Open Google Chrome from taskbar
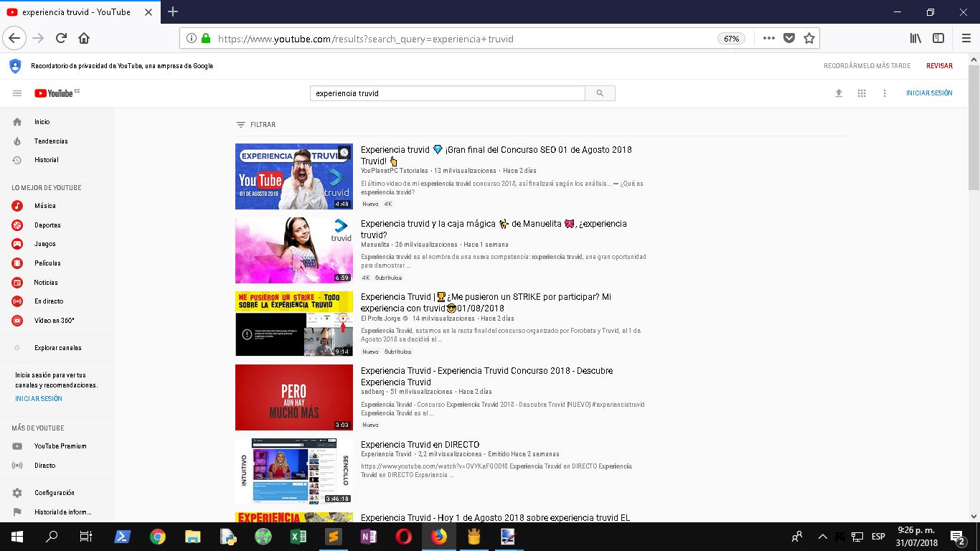Screen dimensions: 980x551 click(x=158, y=537)
